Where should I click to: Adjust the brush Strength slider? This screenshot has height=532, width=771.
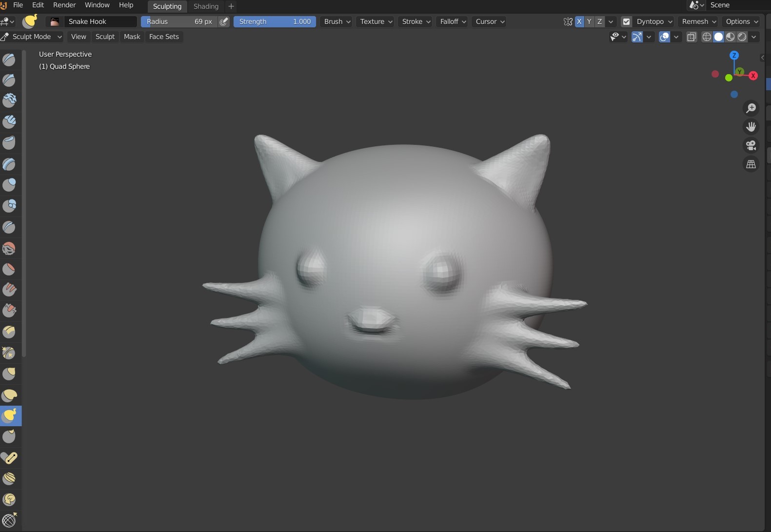(275, 21)
